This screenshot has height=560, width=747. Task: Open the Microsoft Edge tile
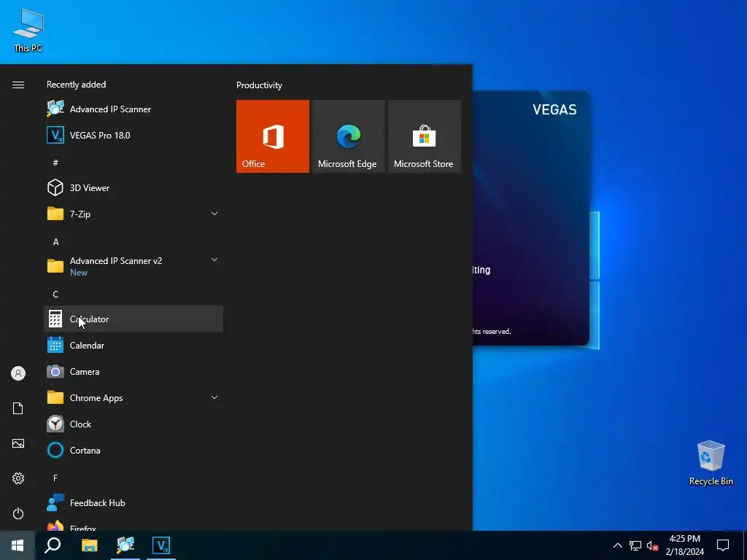click(x=348, y=136)
